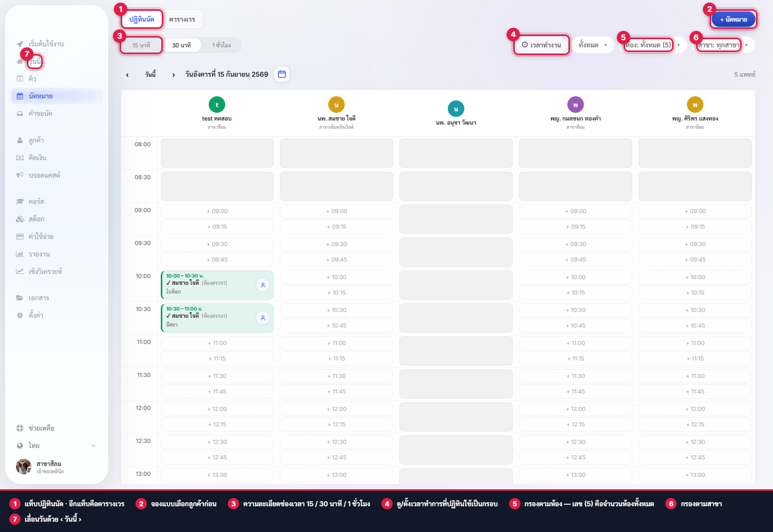Select นัดหมาย calendar item in sidebar
This screenshot has height=532, width=773.
(57, 96)
